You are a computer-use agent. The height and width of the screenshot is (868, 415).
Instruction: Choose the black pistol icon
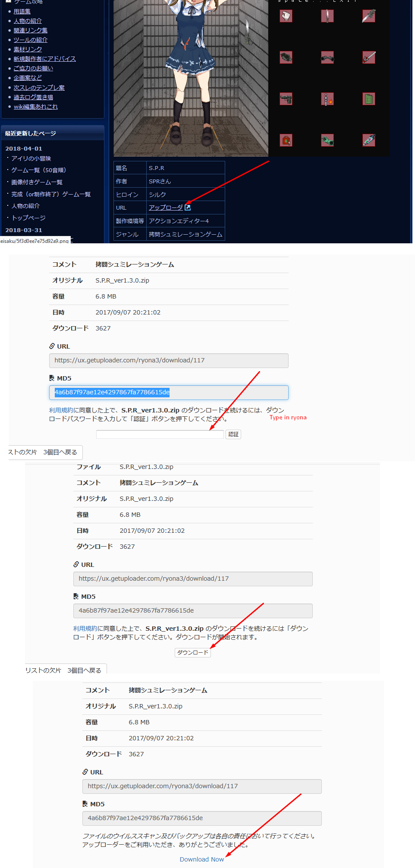click(x=286, y=99)
